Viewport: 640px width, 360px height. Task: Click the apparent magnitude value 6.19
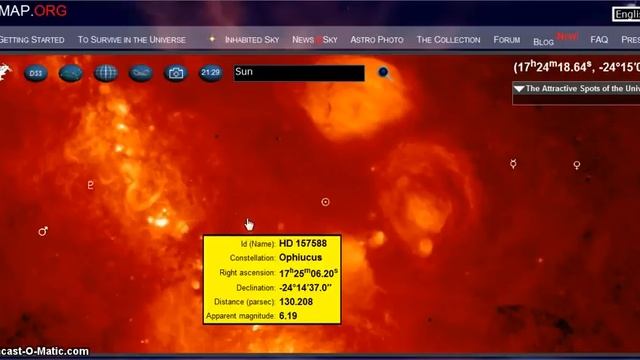pyautogui.click(x=288, y=316)
